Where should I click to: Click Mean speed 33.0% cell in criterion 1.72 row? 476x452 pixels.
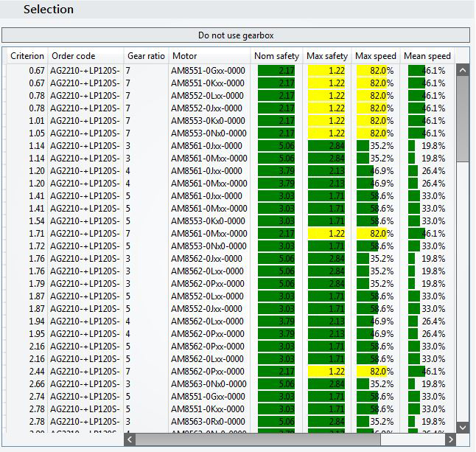(x=427, y=246)
